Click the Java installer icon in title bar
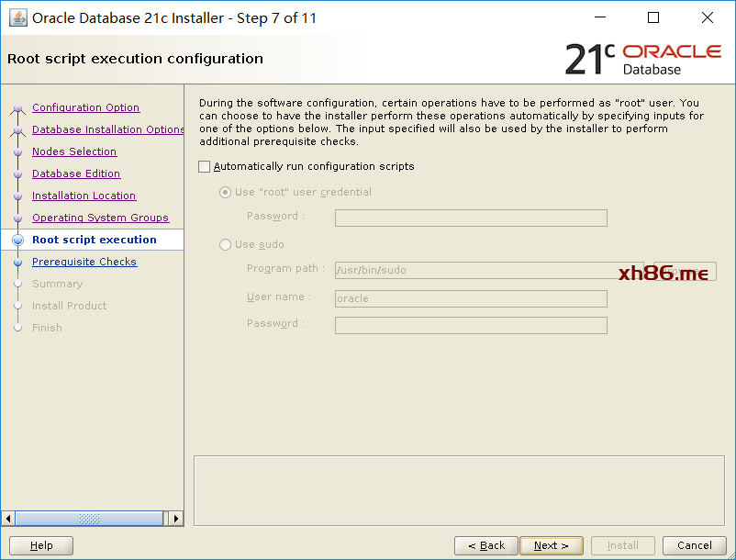736x560 pixels. [x=17, y=17]
